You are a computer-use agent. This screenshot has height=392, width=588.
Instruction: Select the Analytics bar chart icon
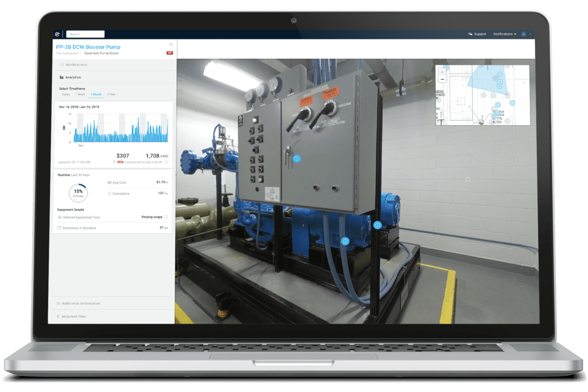[61, 77]
